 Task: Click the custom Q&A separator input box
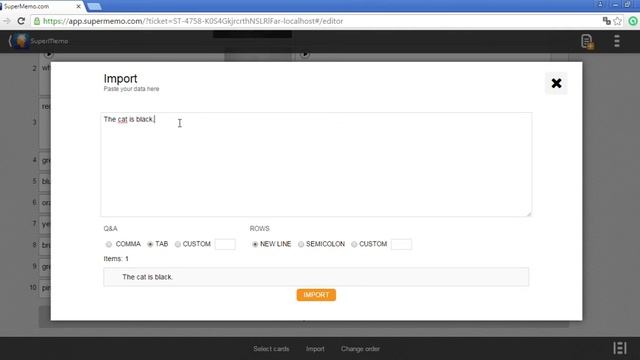point(225,244)
